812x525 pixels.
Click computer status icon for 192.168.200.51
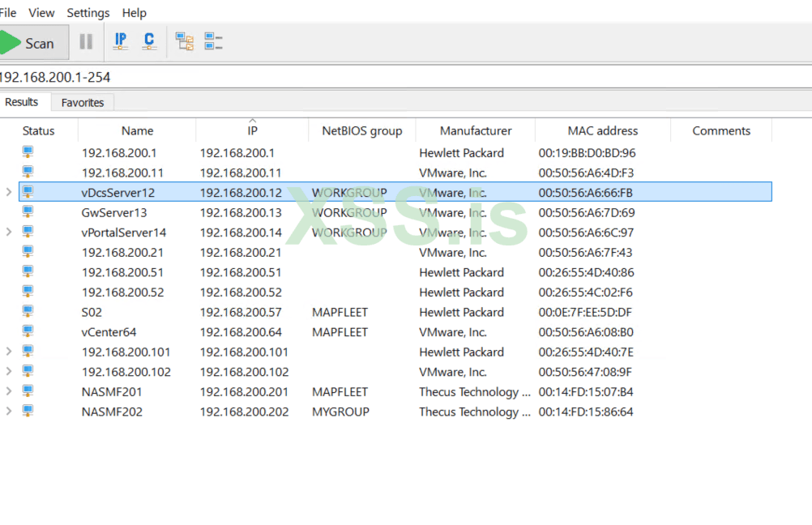(x=28, y=271)
